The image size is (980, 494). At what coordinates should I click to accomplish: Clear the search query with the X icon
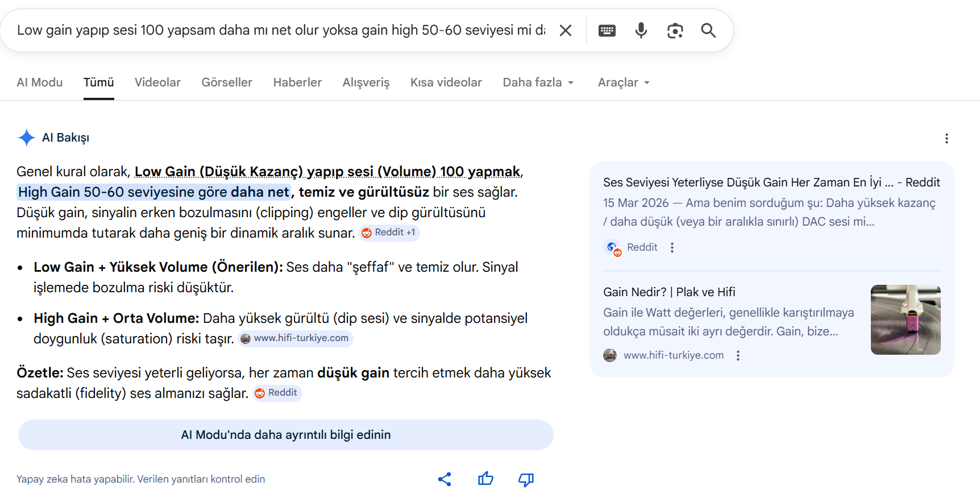tap(565, 30)
